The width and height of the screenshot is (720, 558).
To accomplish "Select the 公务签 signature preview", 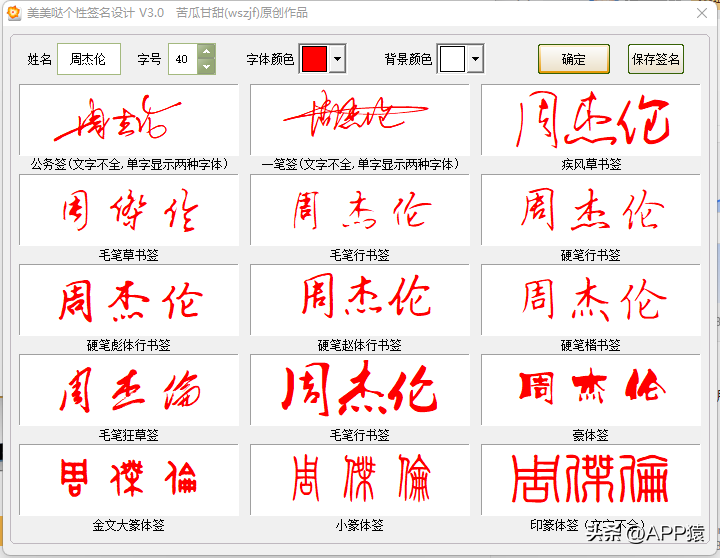I will (129, 119).
